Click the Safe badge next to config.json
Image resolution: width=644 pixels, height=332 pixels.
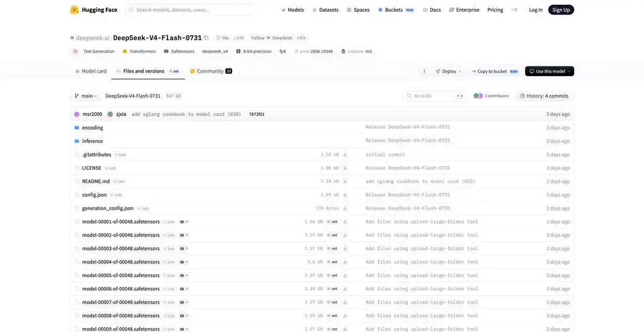point(116,195)
